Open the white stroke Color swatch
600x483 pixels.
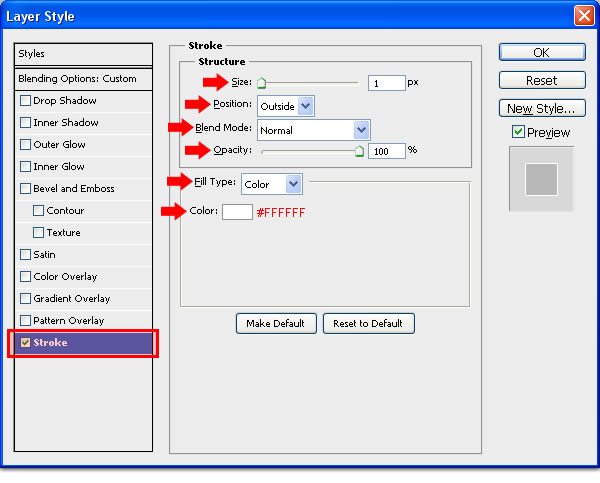[x=237, y=212]
